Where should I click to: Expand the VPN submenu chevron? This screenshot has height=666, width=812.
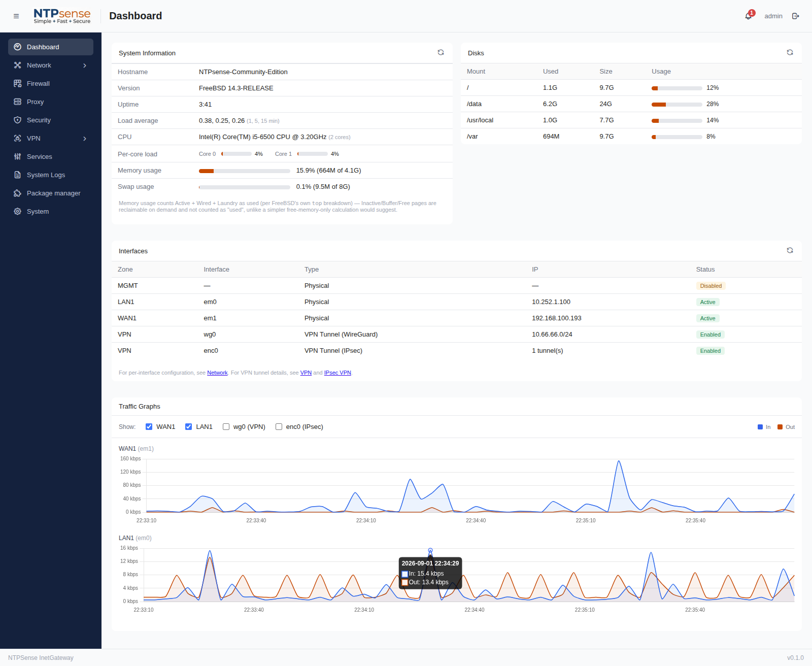pyautogui.click(x=85, y=138)
